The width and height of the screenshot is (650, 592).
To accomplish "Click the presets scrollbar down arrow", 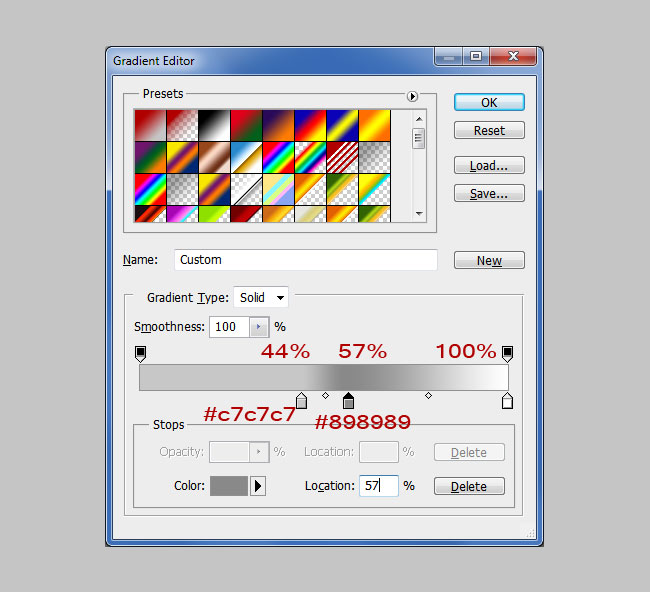I will click(419, 214).
